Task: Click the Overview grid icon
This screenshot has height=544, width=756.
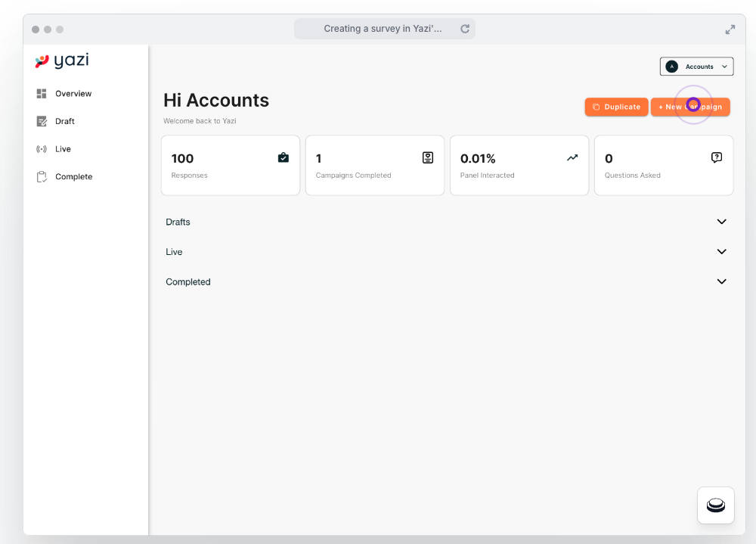Action: click(42, 94)
